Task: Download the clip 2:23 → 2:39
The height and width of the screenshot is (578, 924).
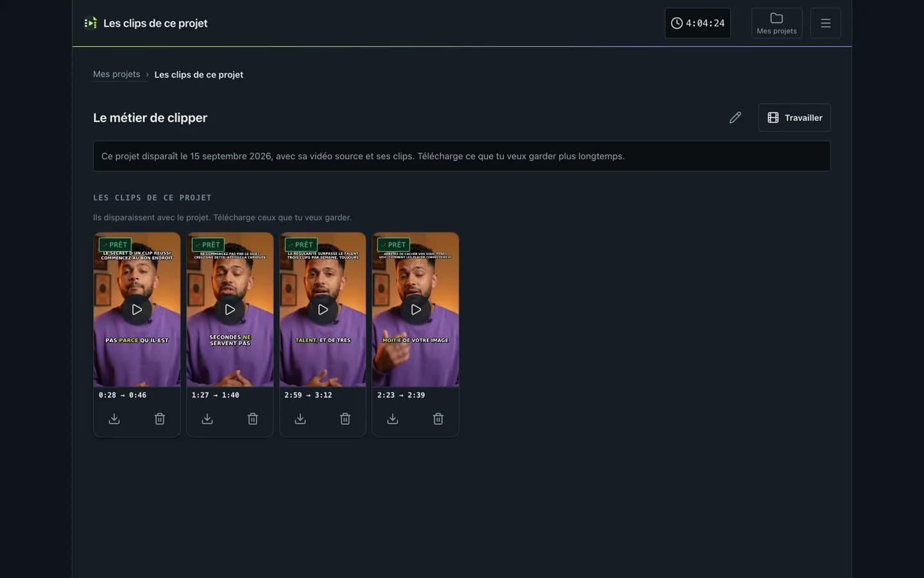Action: pyautogui.click(x=393, y=419)
